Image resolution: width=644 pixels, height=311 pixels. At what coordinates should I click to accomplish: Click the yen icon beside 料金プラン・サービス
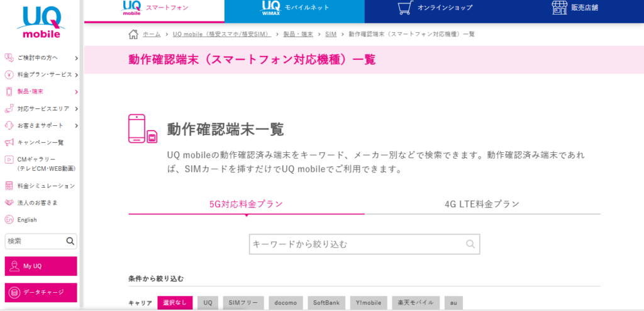(x=9, y=75)
